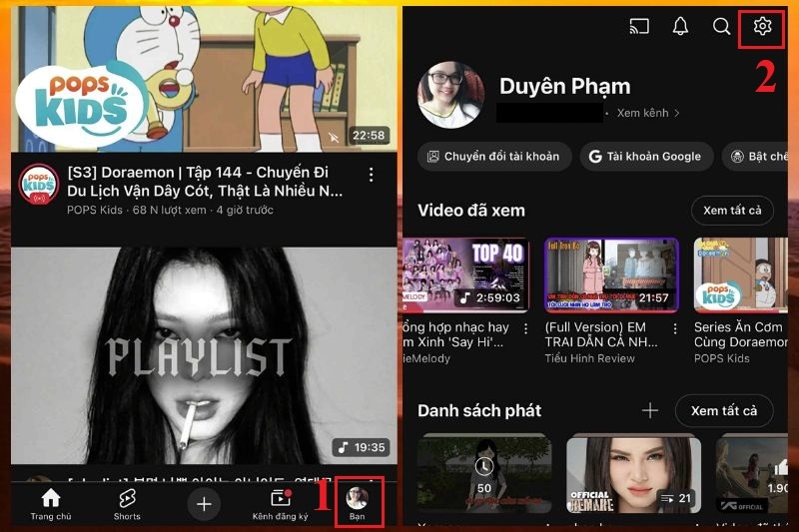Play the Doraemon Tập 144 thumbnail
The height and width of the screenshot is (532, 799).
click(x=204, y=79)
